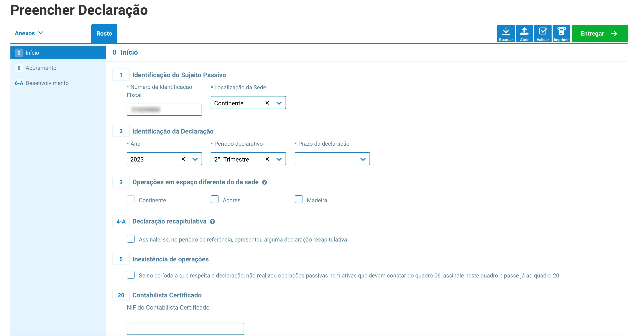The height and width of the screenshot is (336, 644).
Task: Clear the Continente sede selection with X
Action: (x=267, y=103)
